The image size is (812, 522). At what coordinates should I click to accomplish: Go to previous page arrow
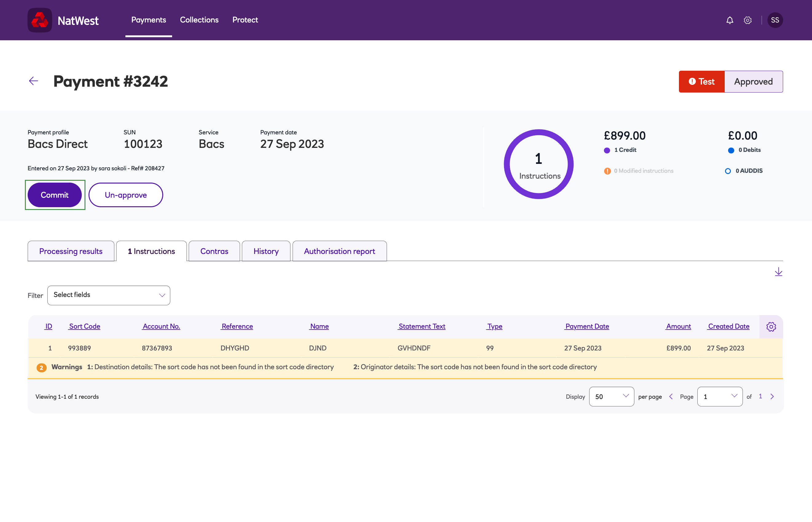click(671, 397)
